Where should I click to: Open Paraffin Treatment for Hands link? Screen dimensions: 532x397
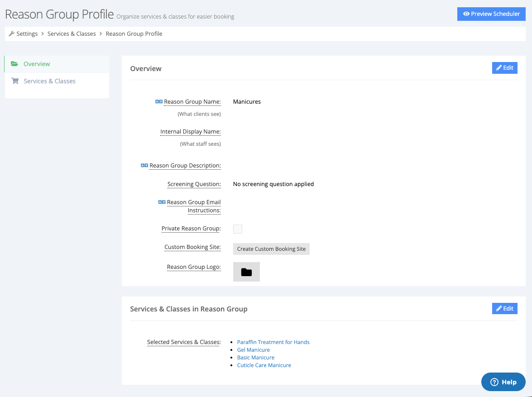point(273,342)
